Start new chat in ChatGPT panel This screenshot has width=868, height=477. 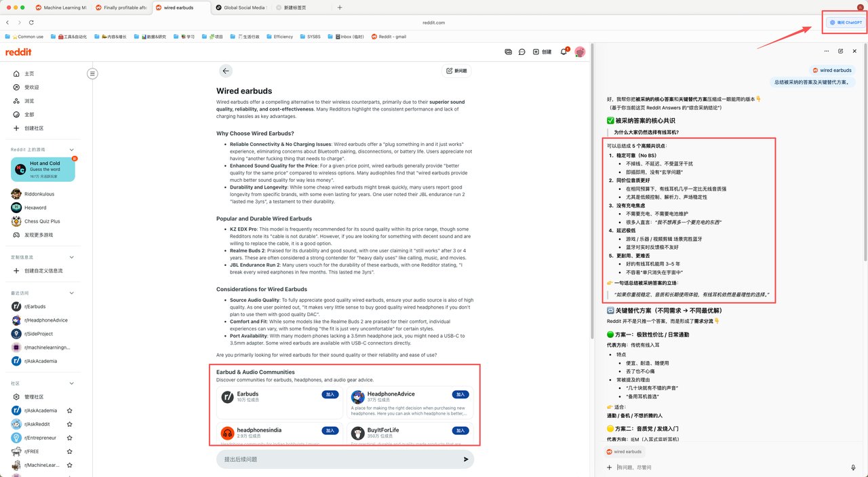(x=841, y=51)
